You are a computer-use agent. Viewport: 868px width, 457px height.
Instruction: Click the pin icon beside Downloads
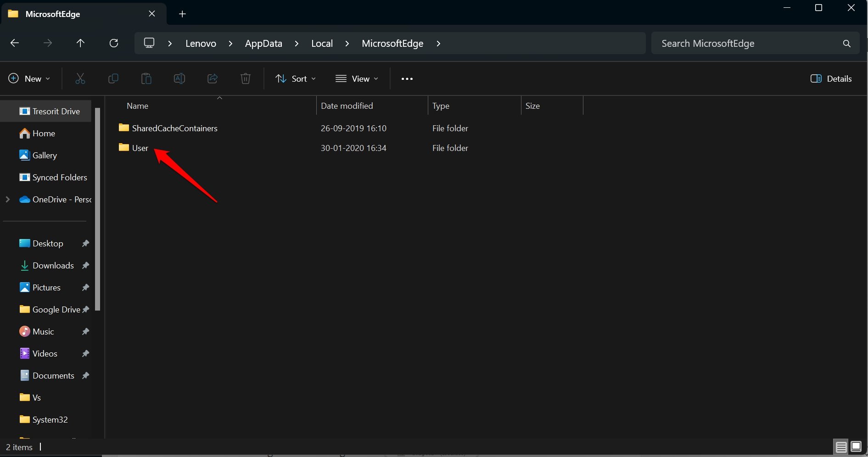click(85, 266)
